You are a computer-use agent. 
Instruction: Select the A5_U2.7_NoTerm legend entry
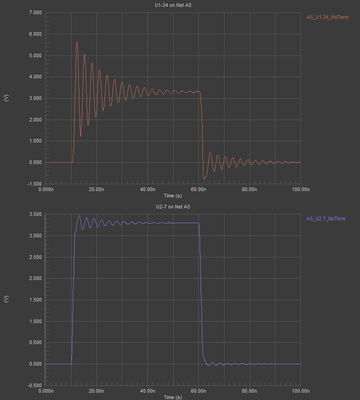coord(326,219)
